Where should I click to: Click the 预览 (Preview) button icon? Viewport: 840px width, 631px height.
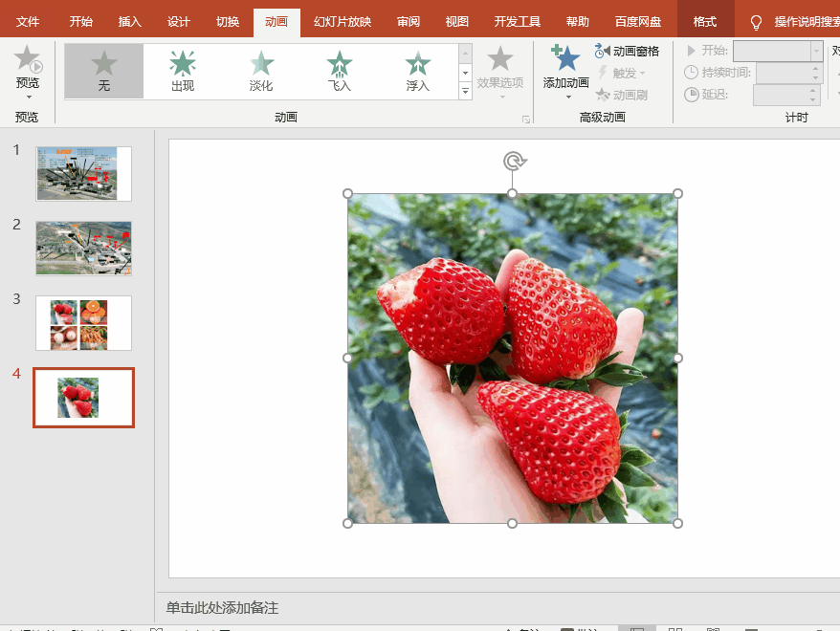(28, 62)
